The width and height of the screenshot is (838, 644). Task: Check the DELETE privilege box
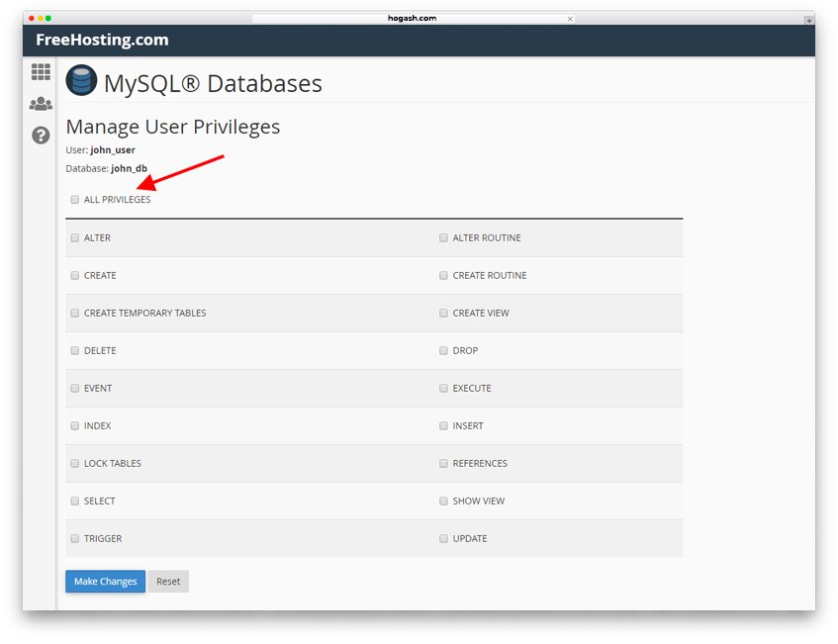pos(75,350)
